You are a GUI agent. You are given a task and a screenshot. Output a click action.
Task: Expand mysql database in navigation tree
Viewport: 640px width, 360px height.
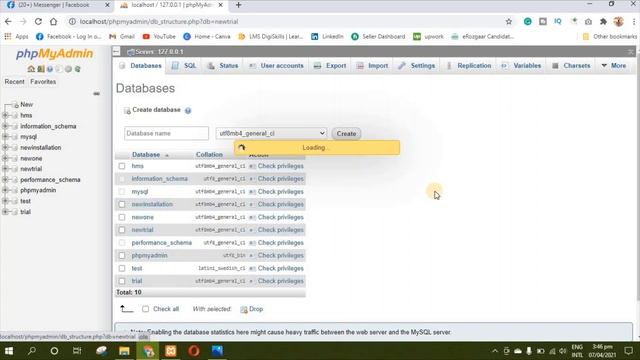(x=5, y=137)
